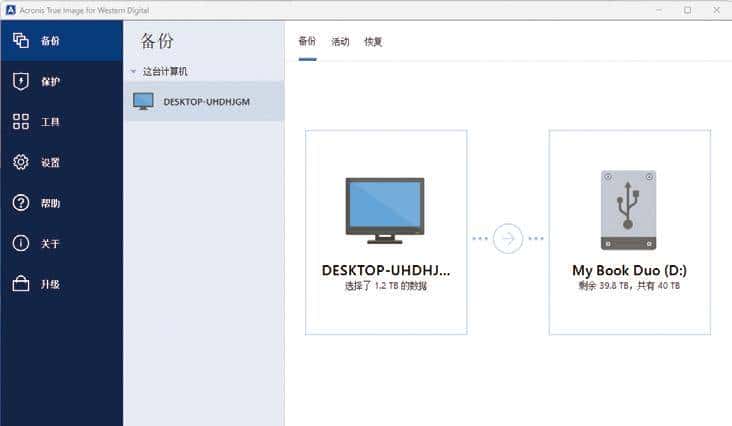The height and width of the screenshot is (426, 732).
Task: Maximize the Acronis True Image window
Action: pyautogui.click(x=688, y=10)
